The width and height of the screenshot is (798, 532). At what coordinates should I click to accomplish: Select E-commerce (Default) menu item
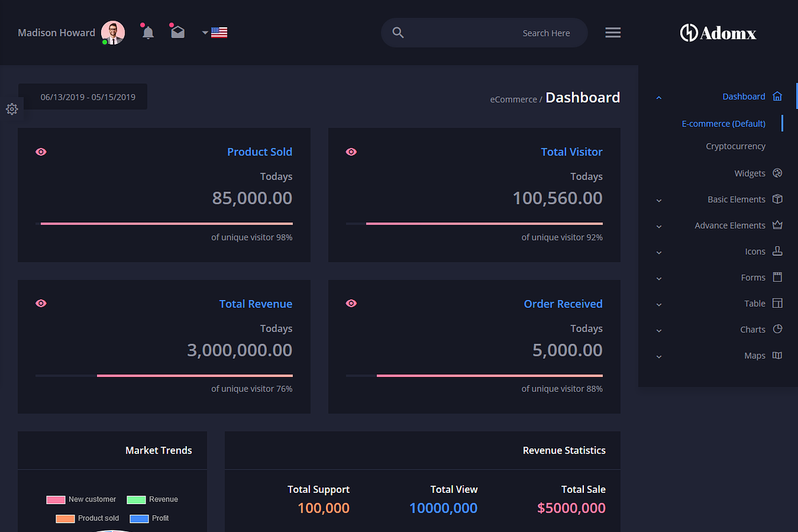[x=724, y=123]
